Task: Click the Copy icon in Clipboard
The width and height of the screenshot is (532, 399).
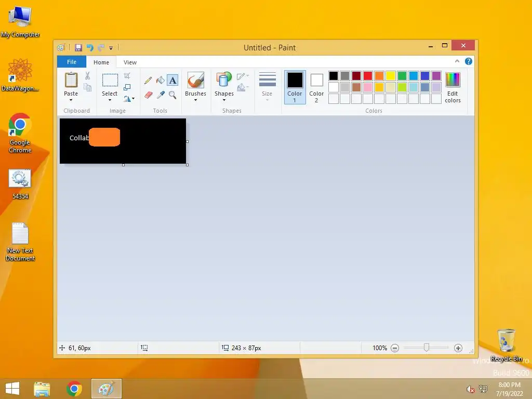Action: pyautogui.click(x=87, y=87)
